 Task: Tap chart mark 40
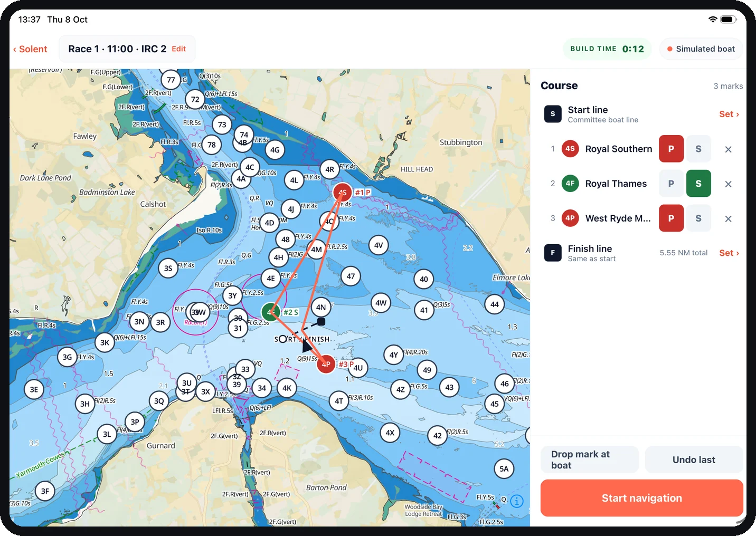[424, 279]
